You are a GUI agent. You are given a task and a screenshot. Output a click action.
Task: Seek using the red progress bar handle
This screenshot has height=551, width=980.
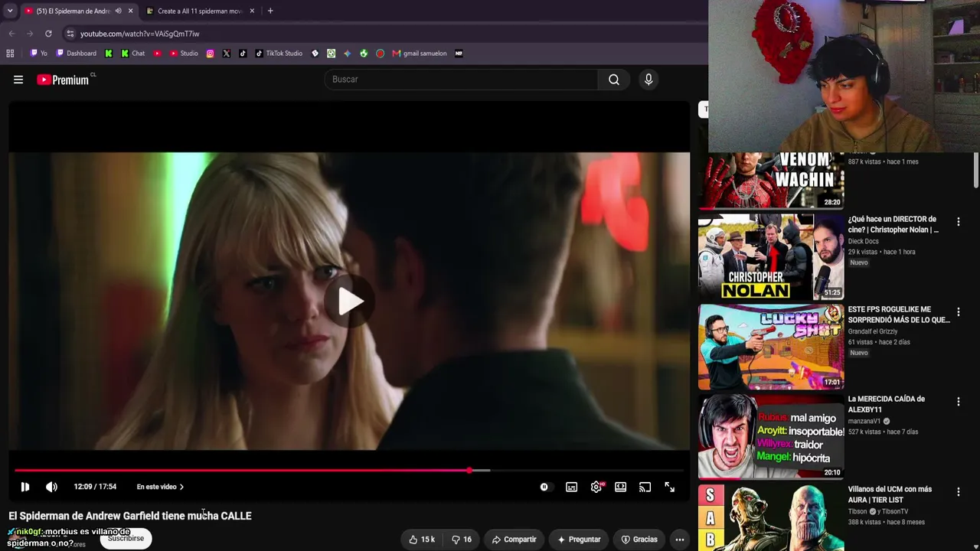click(469, 471)
